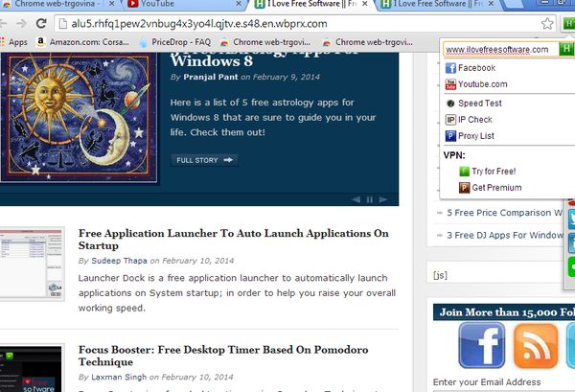Click the green Try for Free icon
575x392 pixels.
(464, 172)
